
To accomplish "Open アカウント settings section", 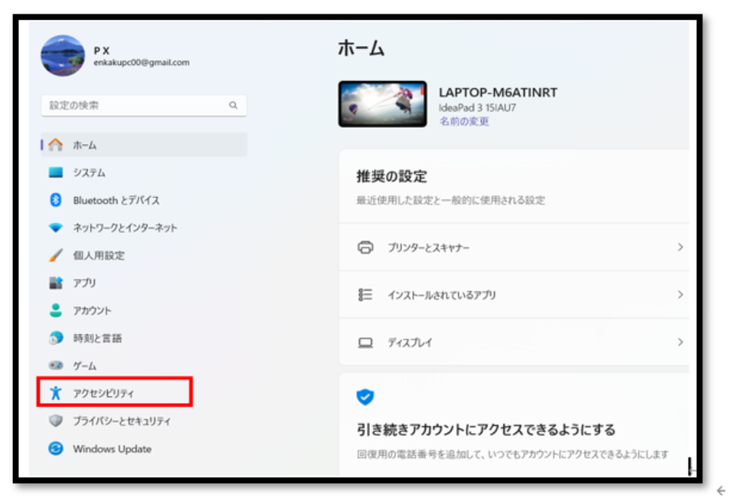I will coord(144,310).
